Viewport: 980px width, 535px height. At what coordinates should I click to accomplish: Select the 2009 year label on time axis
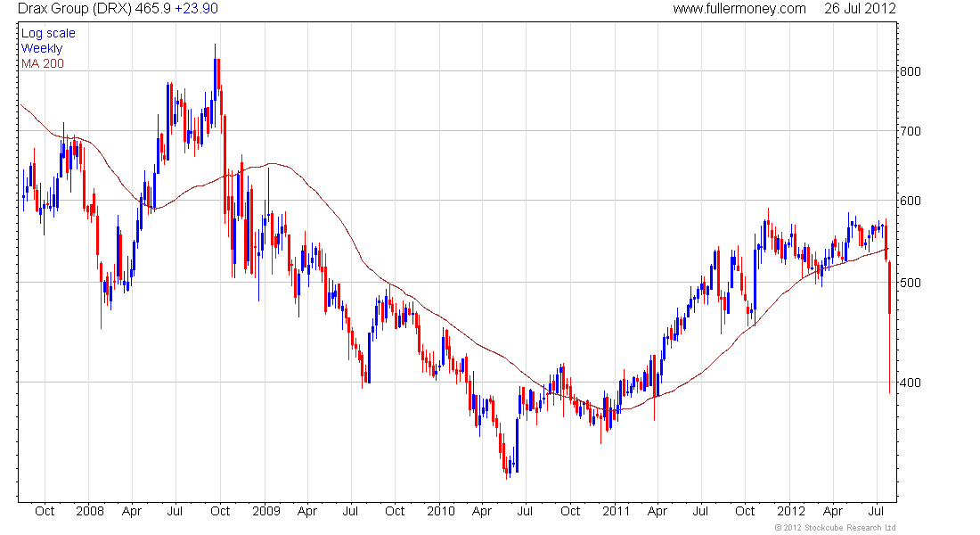(266, 511)
